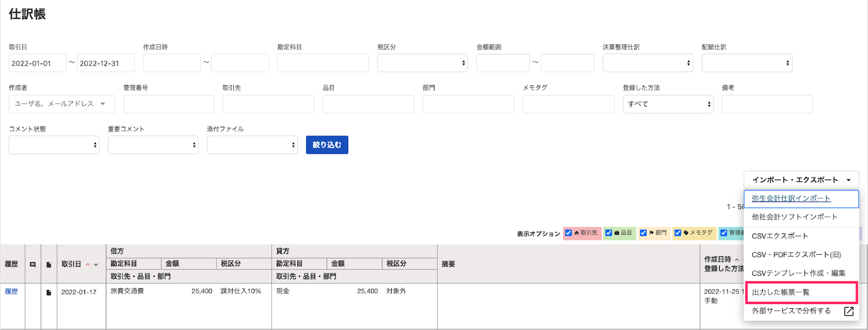Click the external link icon beside 外部サービスで分析する

(848, 311)
